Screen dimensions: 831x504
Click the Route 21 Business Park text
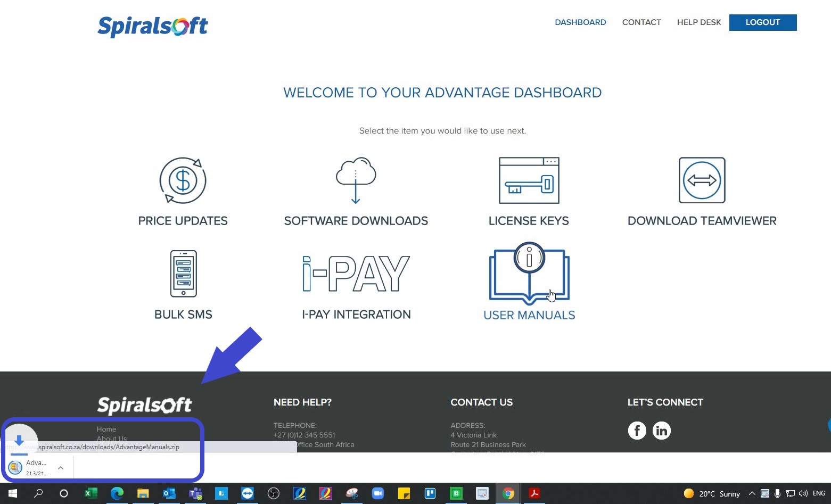[x=488, y=444]
